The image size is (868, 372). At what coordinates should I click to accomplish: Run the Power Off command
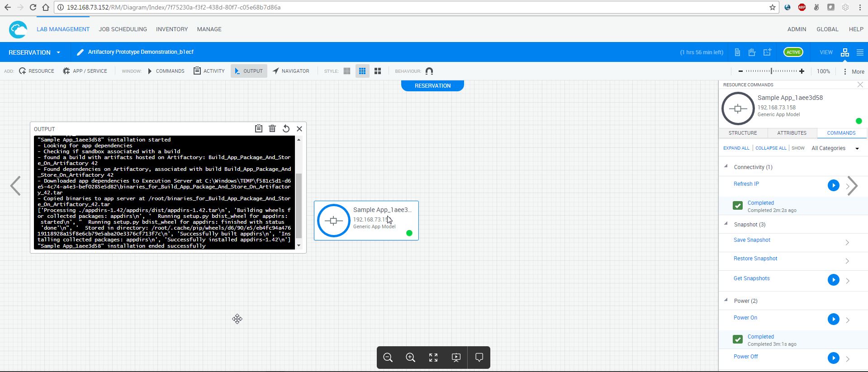point(833,358)
